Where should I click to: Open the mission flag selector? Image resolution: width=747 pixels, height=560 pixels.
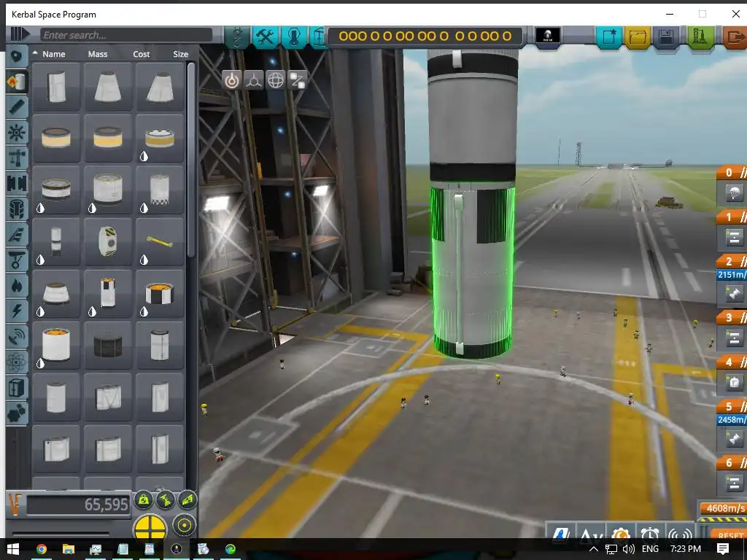pos(547,35)
